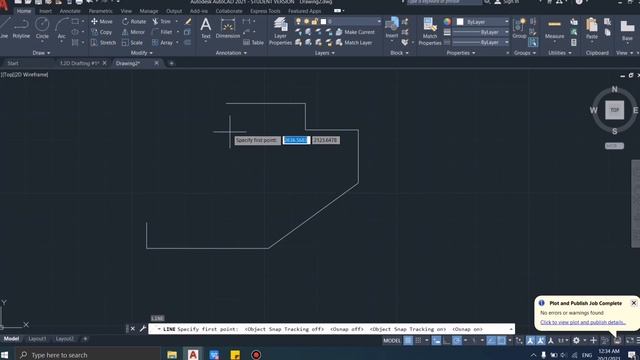Image resolution: width=640 pixels, height=360 pixels.
Task: Toggle 2D object snap in status bar
Action: pyautogui.click(x=501, y=340)
